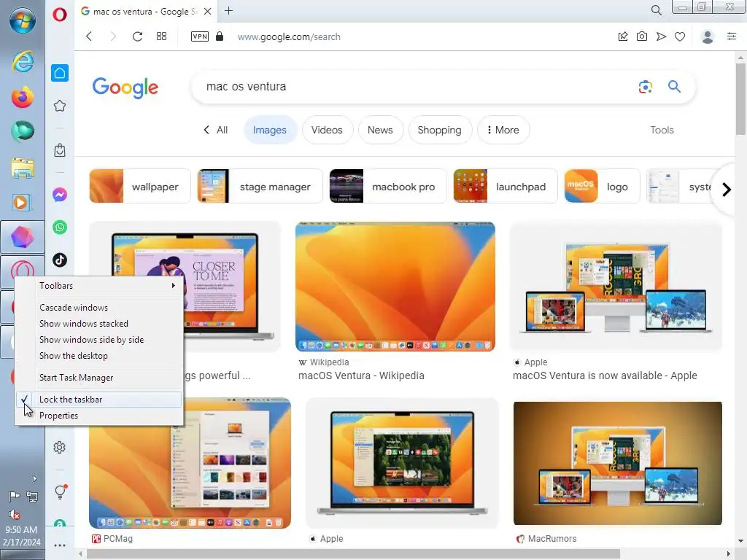
Task: Launch Firefox from taskbar
Action: point(23,97)
